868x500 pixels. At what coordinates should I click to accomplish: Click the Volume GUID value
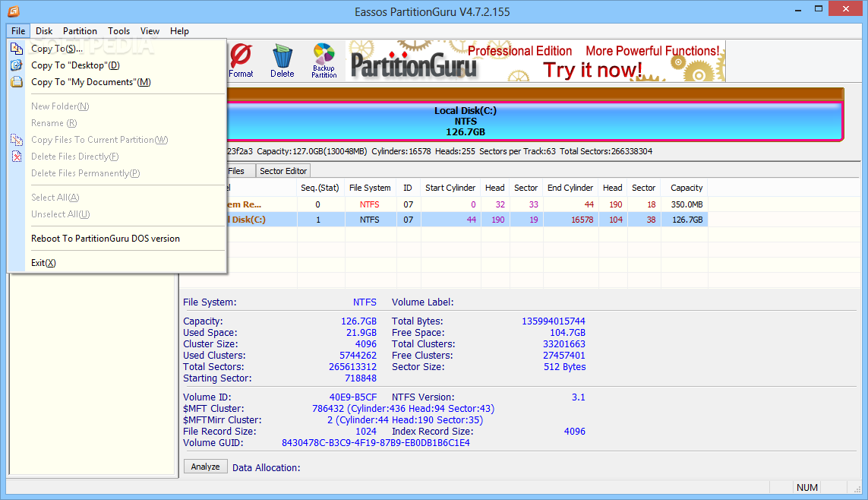[376, 443]
